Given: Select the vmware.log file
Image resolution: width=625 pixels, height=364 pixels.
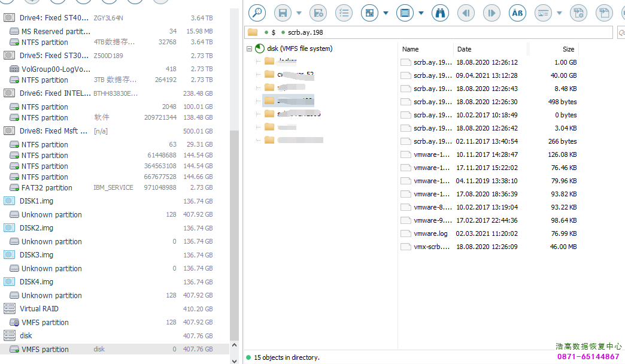Looking at the screenshot, I should pyautogui.click(x=430, y=233).
